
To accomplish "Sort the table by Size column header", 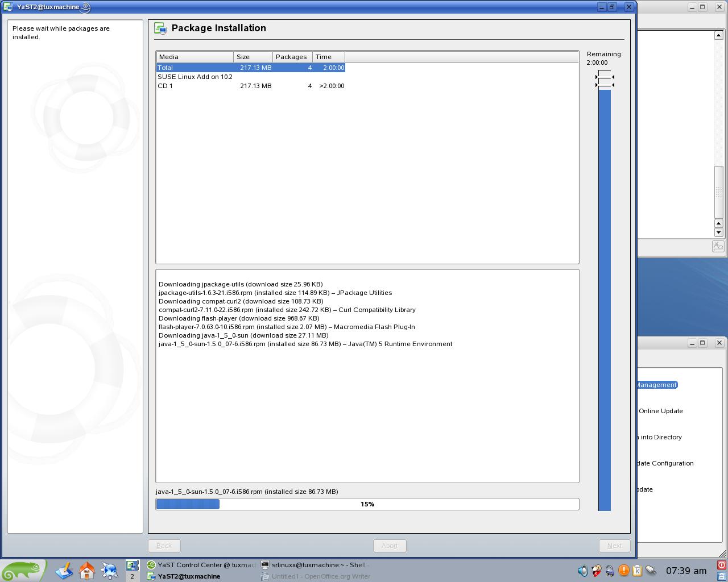I will 253,57.
